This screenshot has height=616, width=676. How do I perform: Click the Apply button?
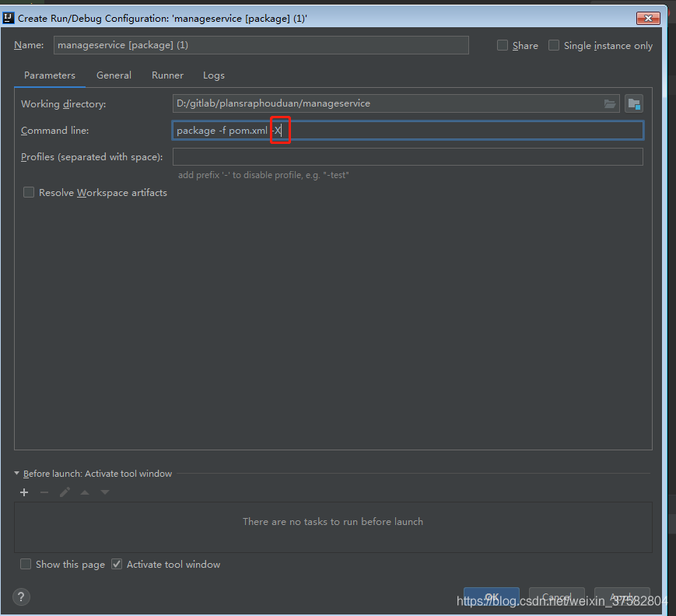(622, 597)
